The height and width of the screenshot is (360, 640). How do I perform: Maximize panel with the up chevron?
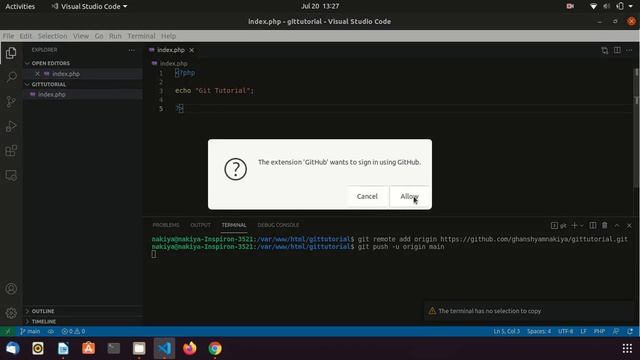[x=617, y=225]
